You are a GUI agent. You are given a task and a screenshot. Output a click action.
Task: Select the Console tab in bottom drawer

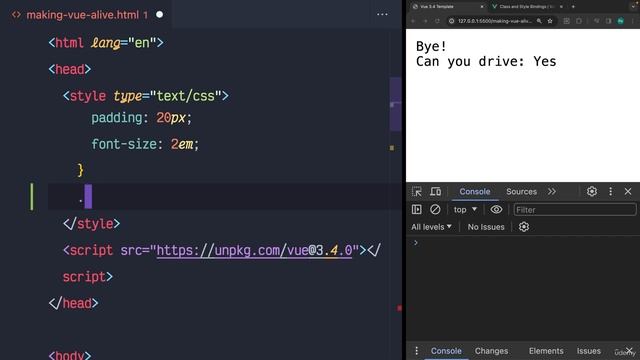[446, 351]
